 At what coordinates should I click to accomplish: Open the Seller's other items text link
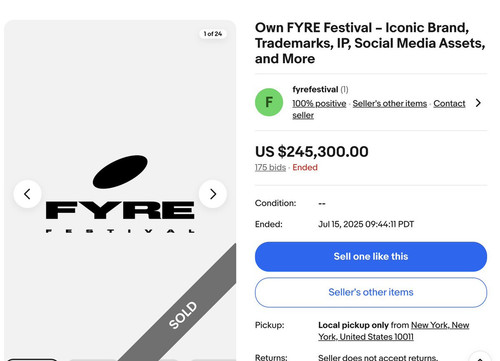[390, 104]
